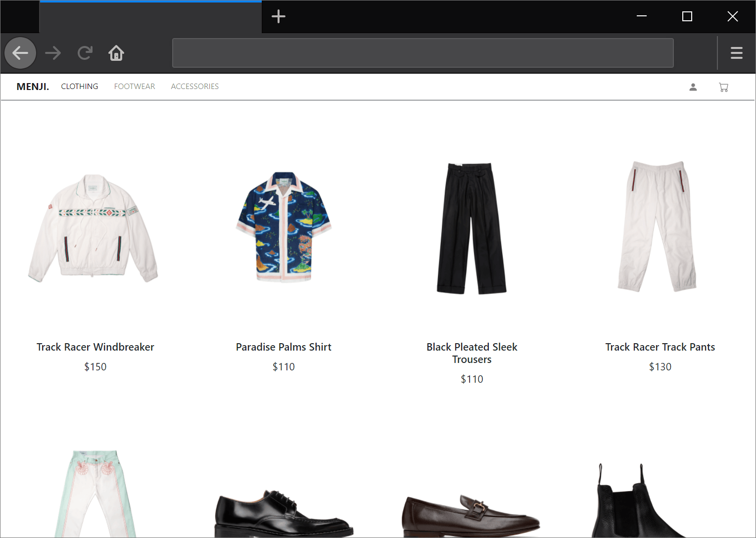
Task: Click the brown loafer shoe thumbnail
Action: coord(471,514)
